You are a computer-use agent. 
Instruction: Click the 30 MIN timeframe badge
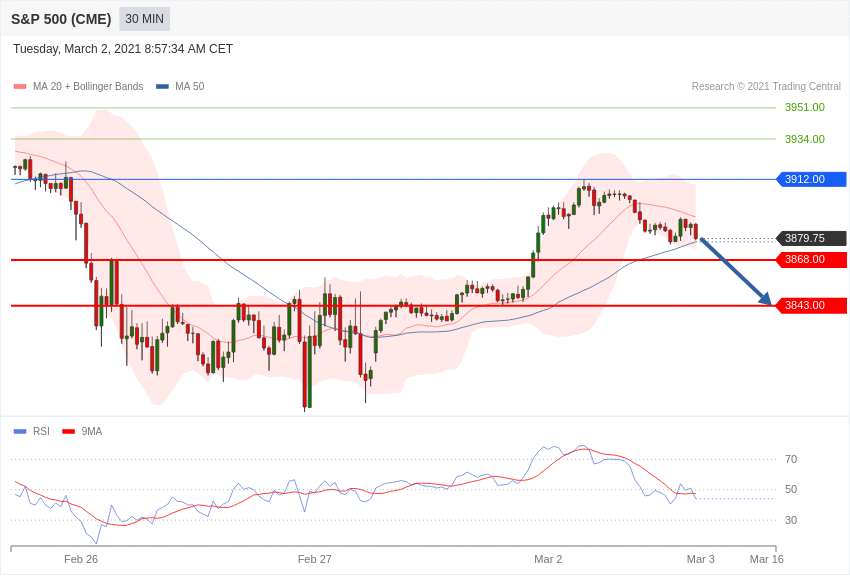pos(144,19)
